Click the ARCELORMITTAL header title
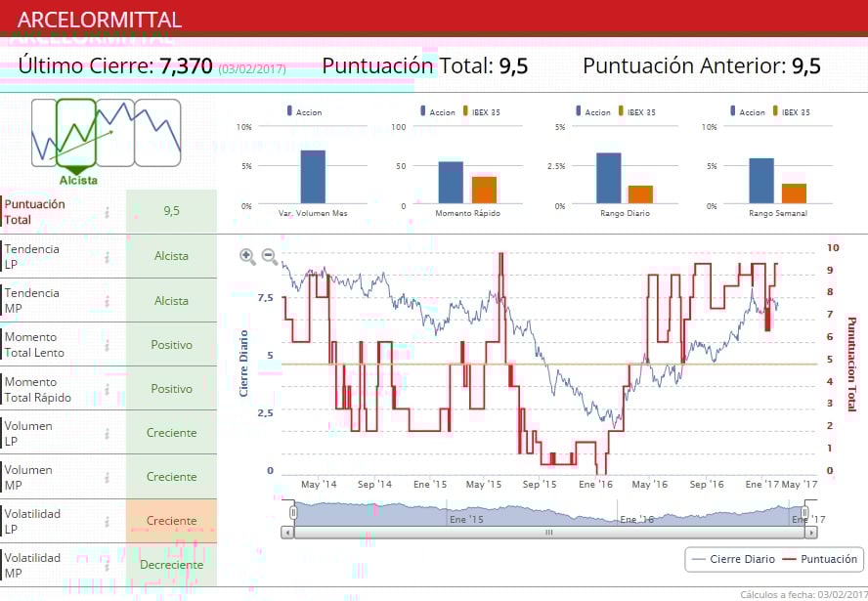Screen dimensions: 868x601 pyautogui.click(x=100, y=20)
